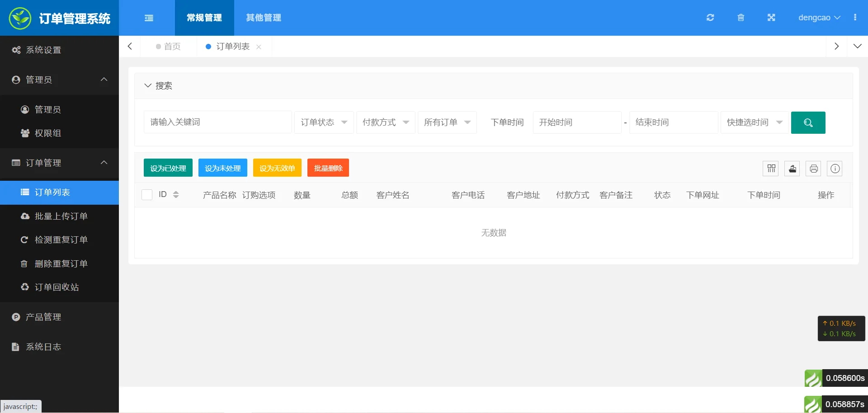Click the 设为已处理 button
Screen dimensions: 868x413
[168, 168]
